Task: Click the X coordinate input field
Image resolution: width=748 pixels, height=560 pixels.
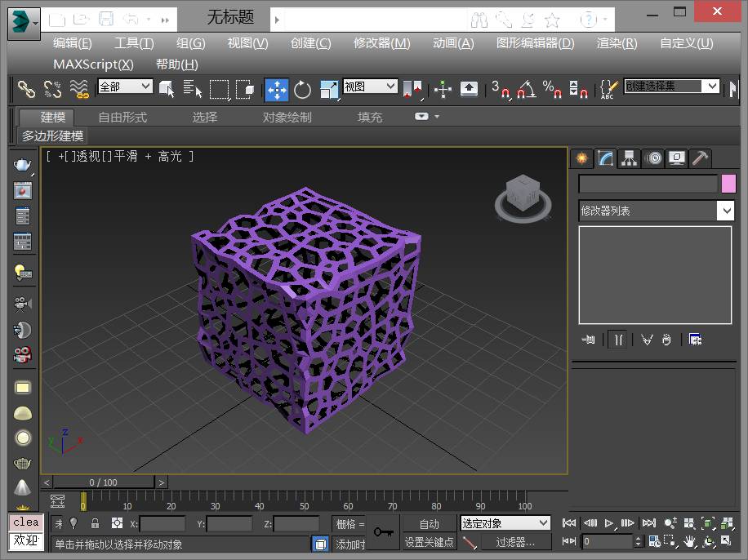Action: tap(163, 524)
